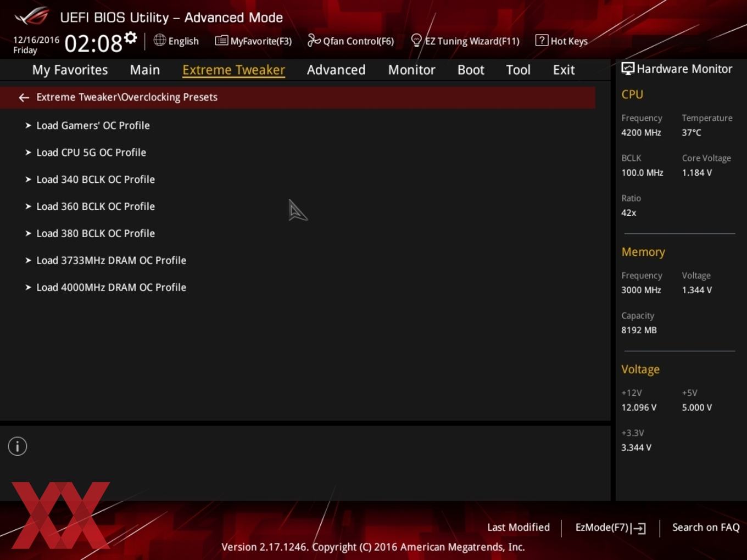
Task: Expand arrow beside Load 4000MHz DRAM OC Profile
Action: pos(28,287)
